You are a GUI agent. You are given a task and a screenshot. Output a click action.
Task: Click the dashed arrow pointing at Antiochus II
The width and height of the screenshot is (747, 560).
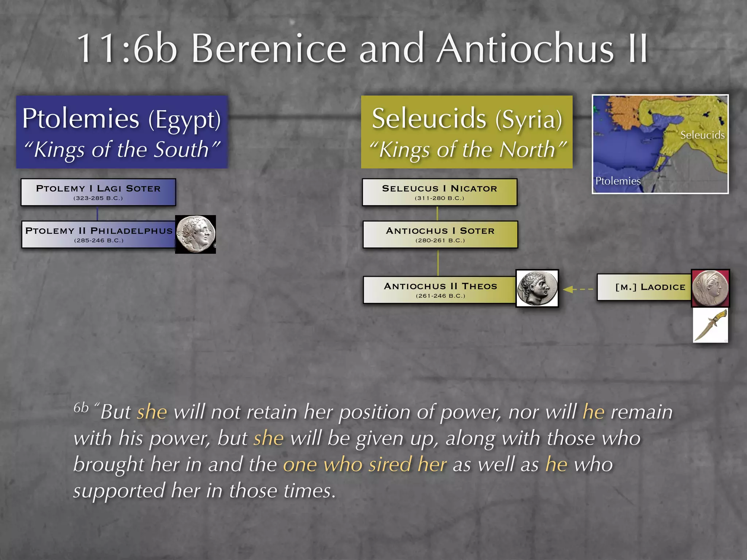tap(578, 289)
